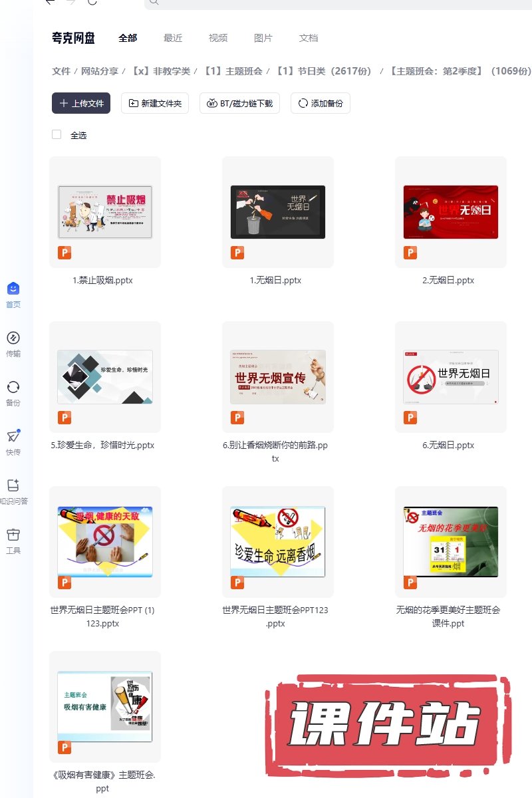Click the 添加备份 button
This screenshot has width=532, height=798.
click(321, 103)
